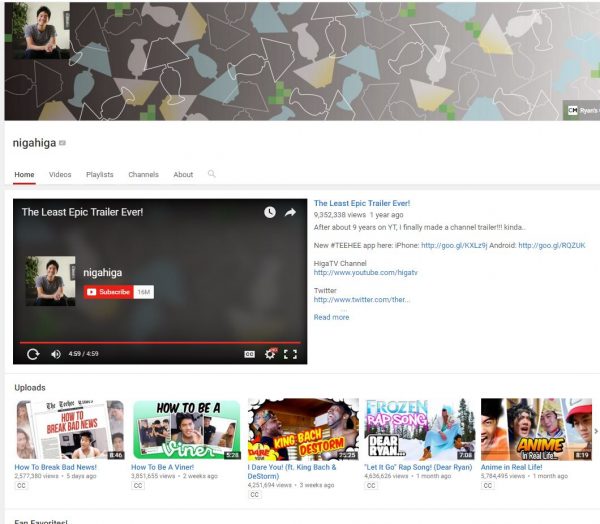600x524 pixels.
Task: Click the verified badge next to nigahiga
Action: pos(62,143)
